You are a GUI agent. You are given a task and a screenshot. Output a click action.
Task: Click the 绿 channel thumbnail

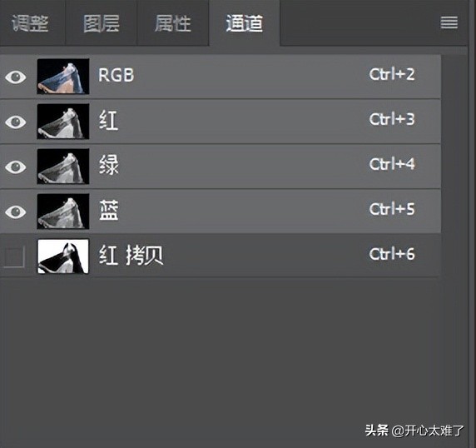coord(63,167)
